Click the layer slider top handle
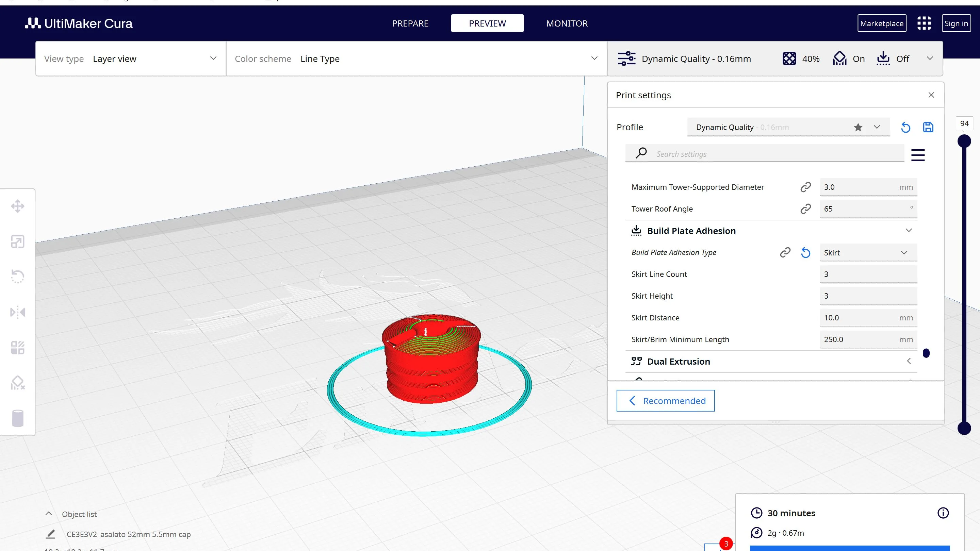980x551 pixels. tap(964, 141)
